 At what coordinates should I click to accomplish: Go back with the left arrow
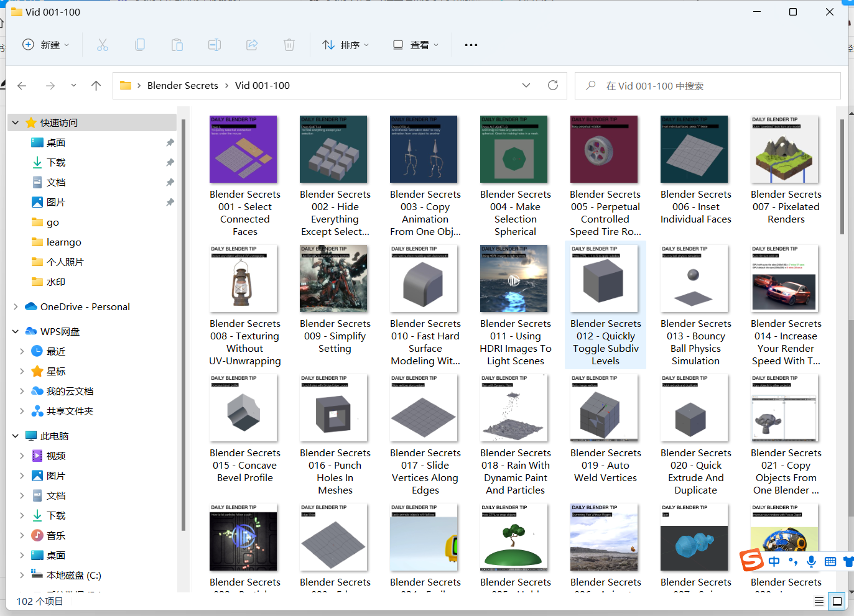[x=22, y=86]
